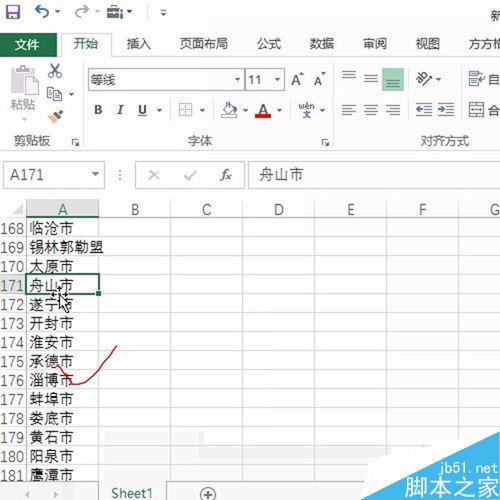Open the 审阅 tab
The height and width of the screenshot is (500, 500).
tap(375, 44)
